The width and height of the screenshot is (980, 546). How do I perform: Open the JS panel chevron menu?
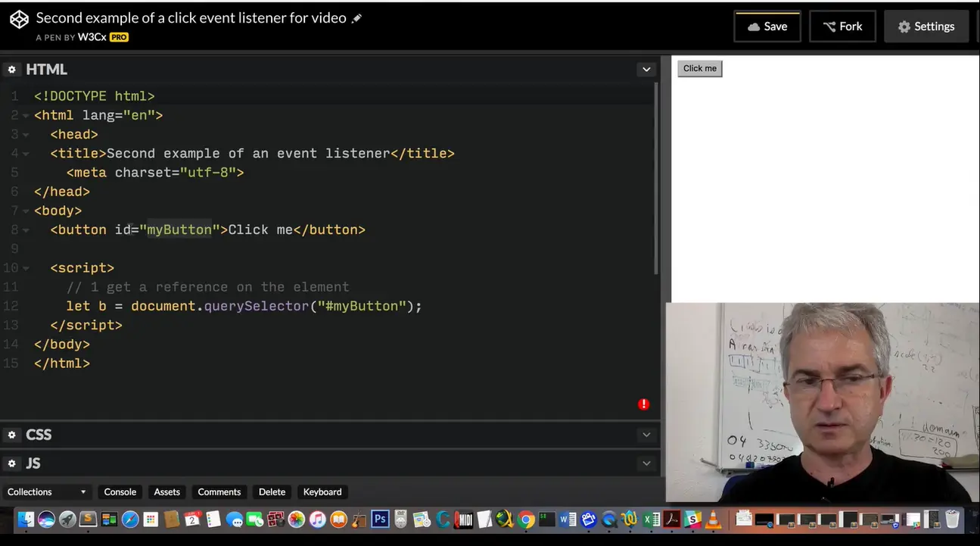click(x=646, y=463)
